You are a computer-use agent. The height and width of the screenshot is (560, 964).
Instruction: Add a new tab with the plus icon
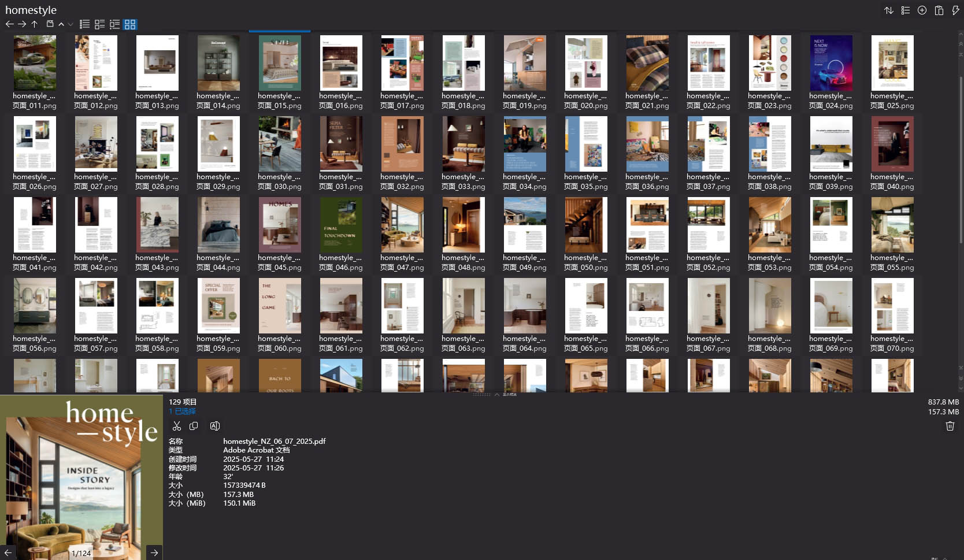(x=921, y=10)
